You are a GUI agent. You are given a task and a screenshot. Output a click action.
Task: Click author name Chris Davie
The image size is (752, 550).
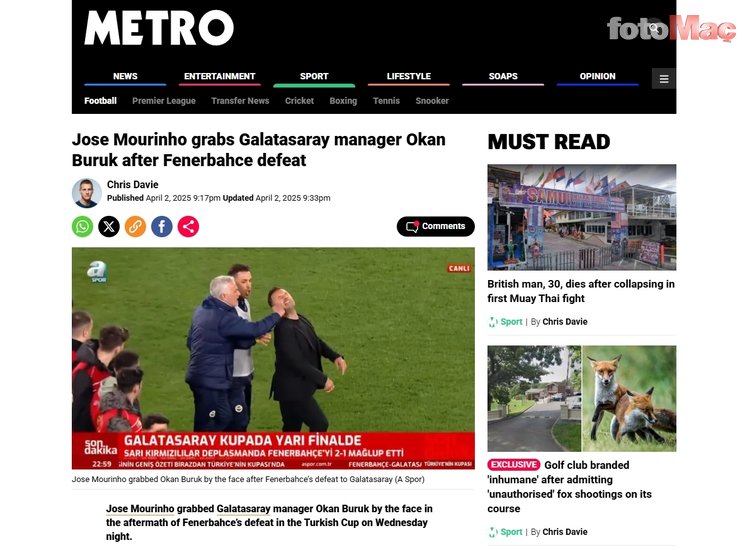pos(132,185)
